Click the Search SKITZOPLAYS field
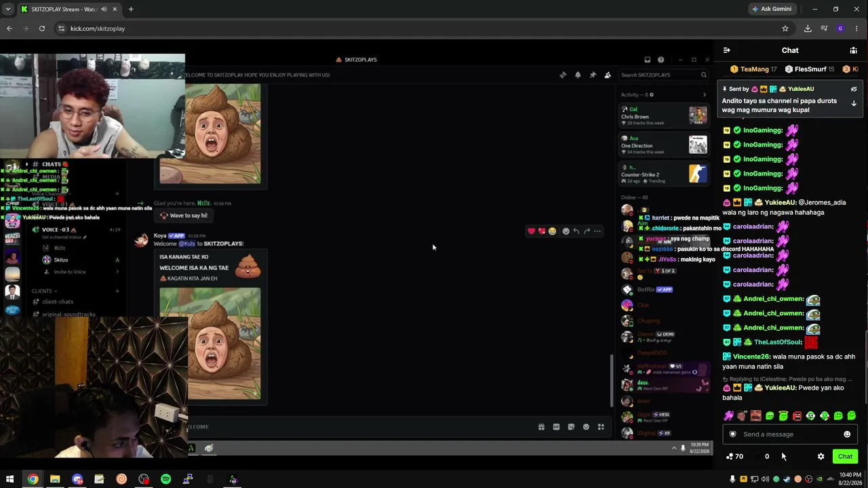 [663, 75]
